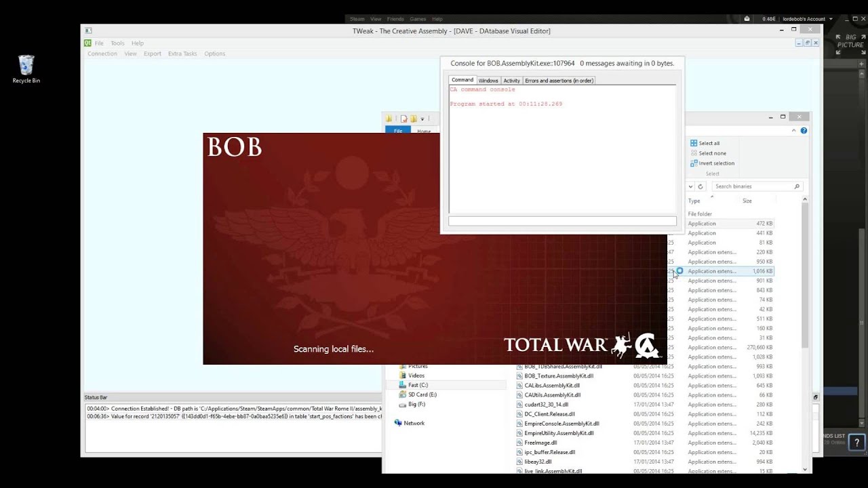Switch to the Windows tab in console
The height and width of the screenshot is (488, 868).
point(488,81)
